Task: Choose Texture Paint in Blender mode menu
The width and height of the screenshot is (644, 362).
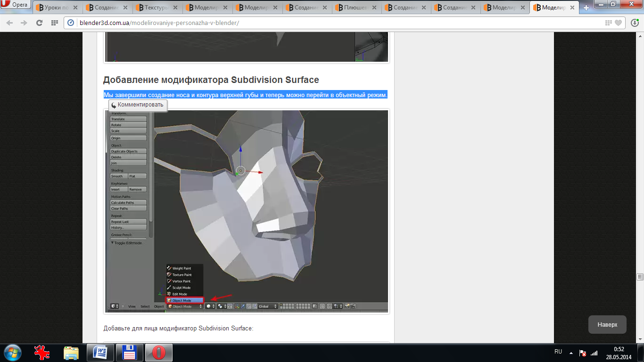Action: [x=184, y=275]
